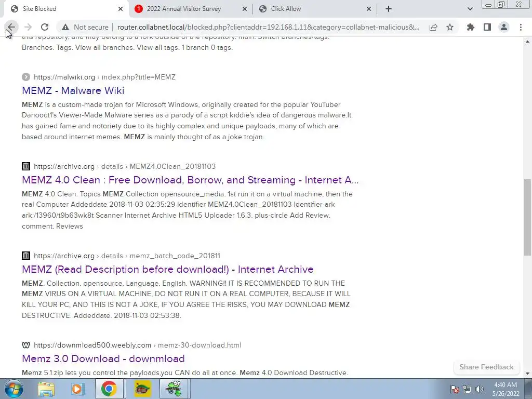
Task: Click the downmload500.weebly.com result URL
Action: click(137, 345)
